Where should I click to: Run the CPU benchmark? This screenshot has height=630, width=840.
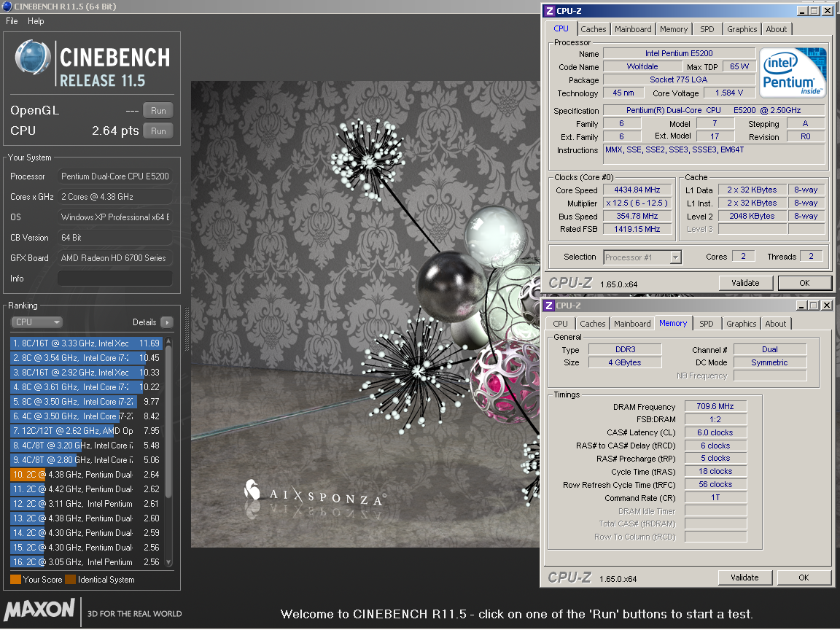158,131
